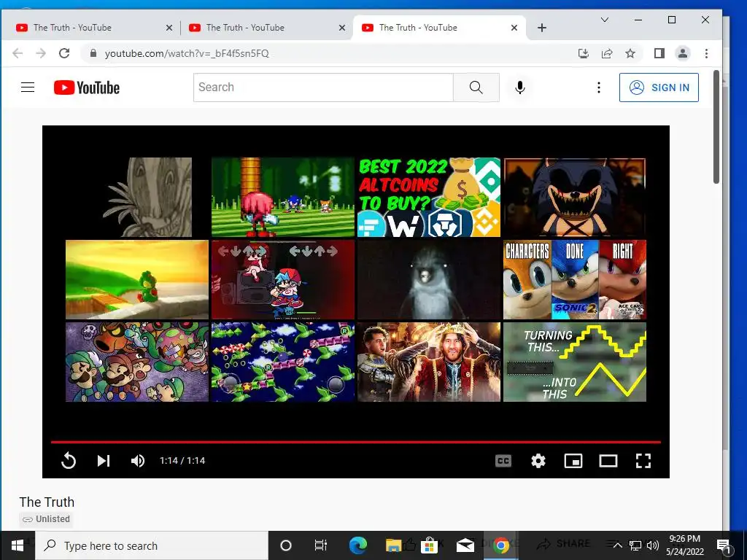Open Mail app from taskbar
This screenshot has height=560, width=747.
tap(465, 545)
